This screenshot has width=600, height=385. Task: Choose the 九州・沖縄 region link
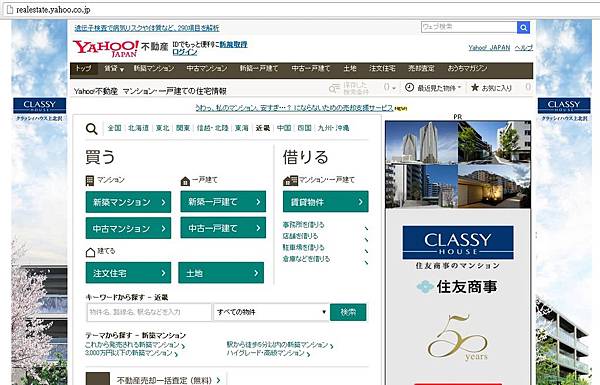(x=334, y=128)
